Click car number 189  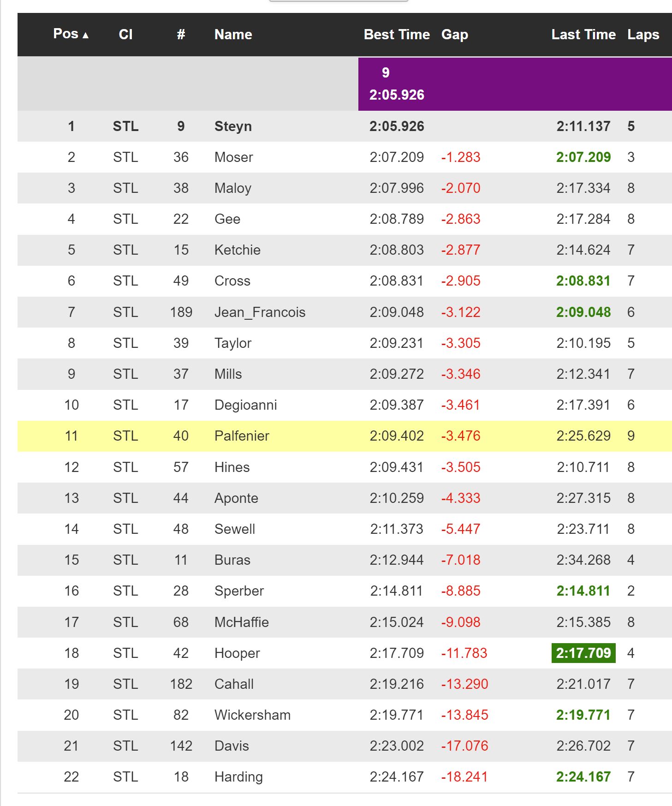tap(181, 312)
